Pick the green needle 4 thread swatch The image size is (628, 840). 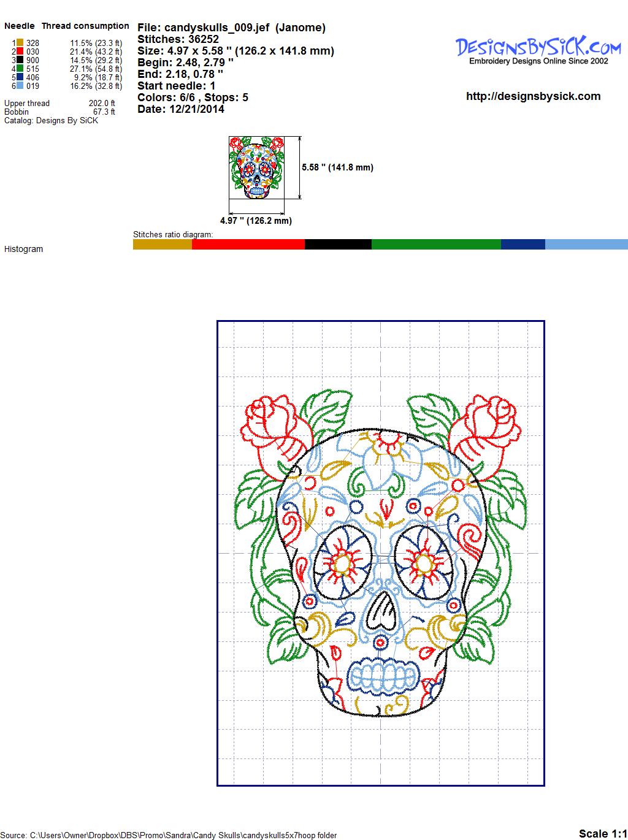pyautogui.click(x=20, y=69)
